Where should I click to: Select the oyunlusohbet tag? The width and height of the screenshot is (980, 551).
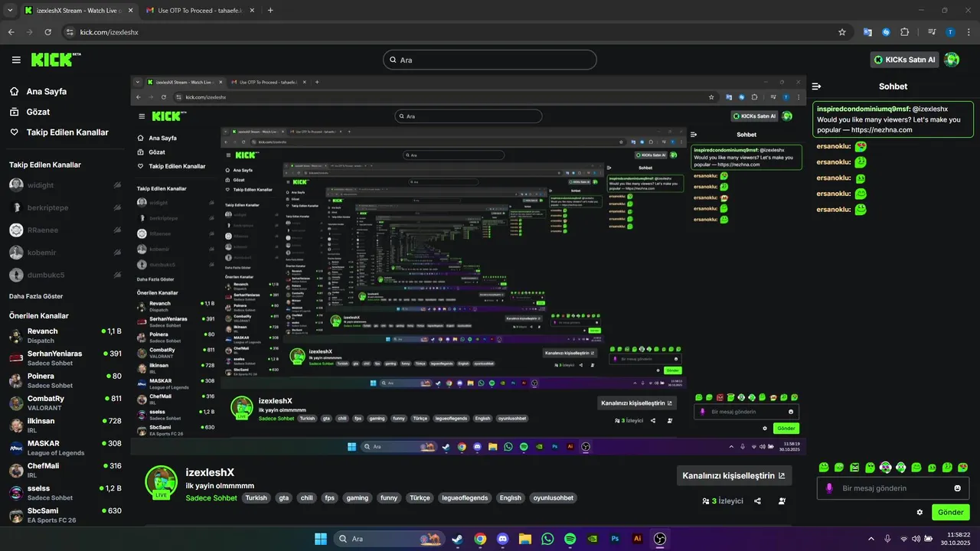click(x=553, y=497)
